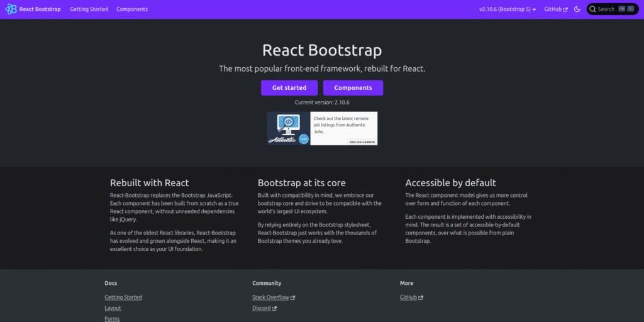644x322 pixels.
Task: Click the Search box in the navbar
Action: (613, 9)
